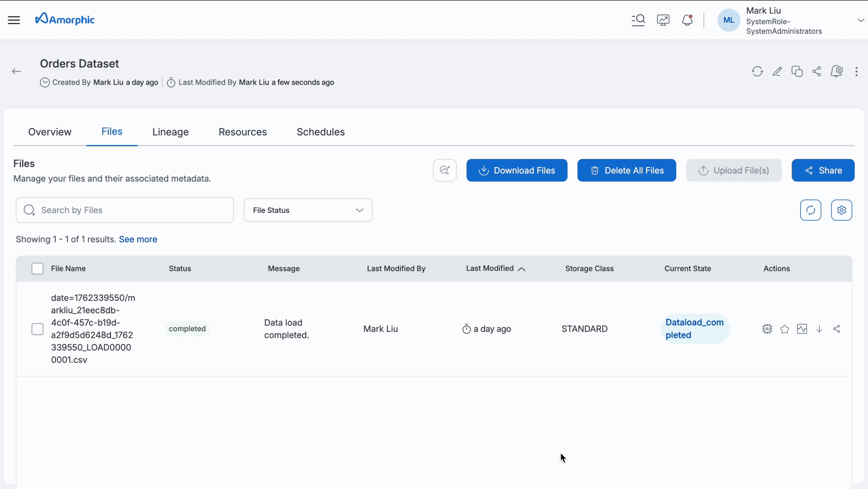Select the LOAD00000001.csv file checkbox
The image size is (868, 489).
[x=37, y=329]
